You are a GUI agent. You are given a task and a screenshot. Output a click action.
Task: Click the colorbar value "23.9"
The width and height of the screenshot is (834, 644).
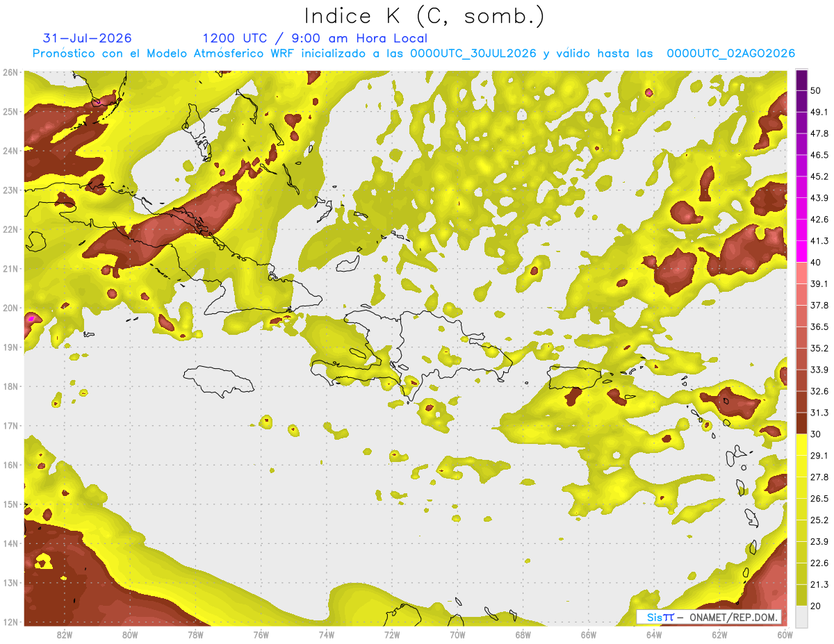coord(819,542)
